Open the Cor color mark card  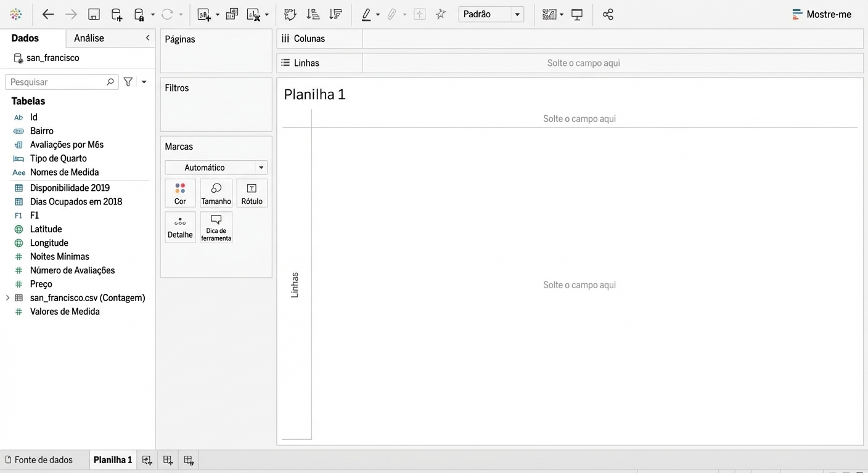[180, 193]
